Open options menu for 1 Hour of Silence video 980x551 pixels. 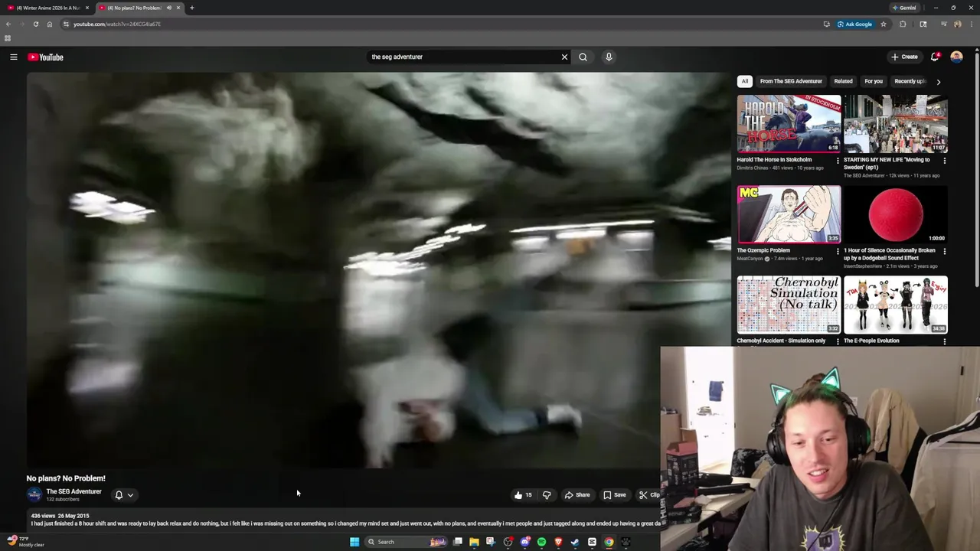coord(944,251)
